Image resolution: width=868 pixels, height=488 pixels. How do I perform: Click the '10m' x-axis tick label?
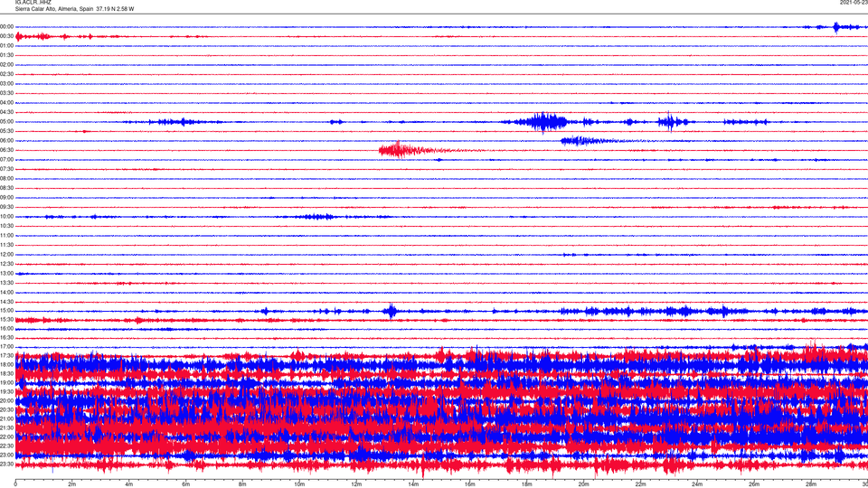point(299,484)
